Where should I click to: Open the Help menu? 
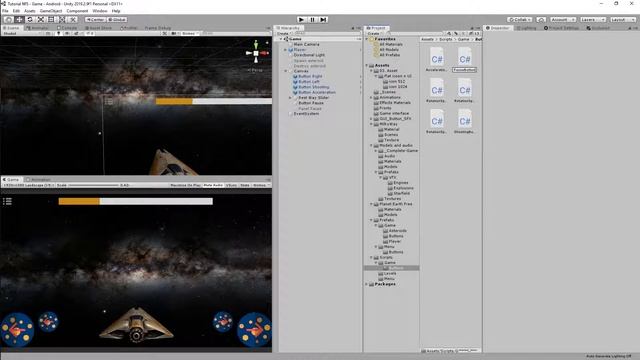click(116, 11)
